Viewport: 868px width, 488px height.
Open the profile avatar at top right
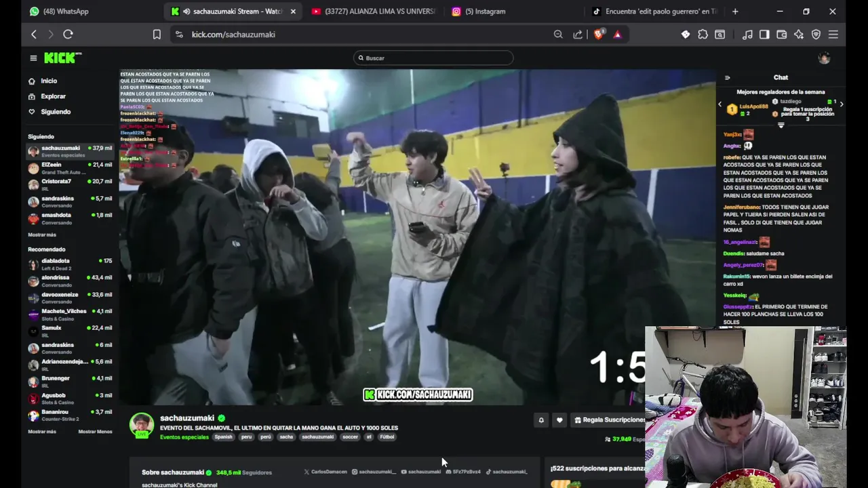pos(824,58)
